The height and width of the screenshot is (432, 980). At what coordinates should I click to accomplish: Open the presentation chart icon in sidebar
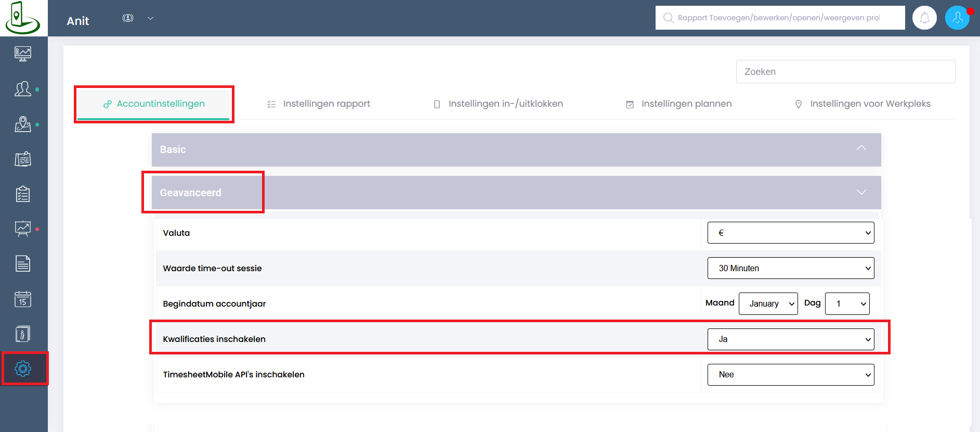[23, 229]
